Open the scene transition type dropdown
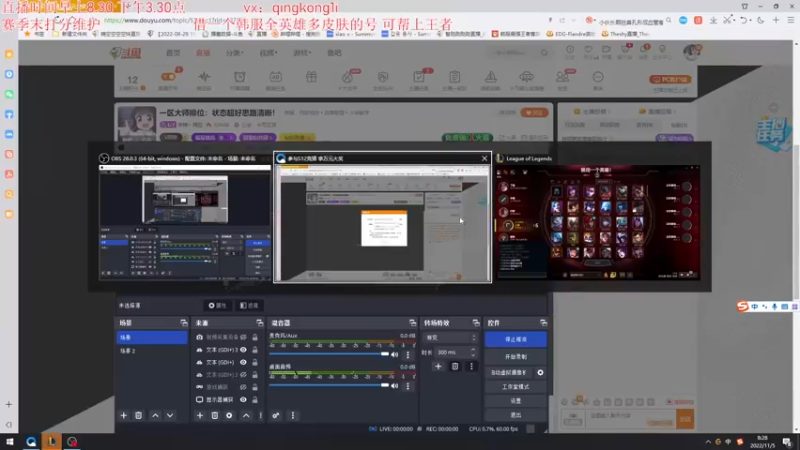 (x=450, y=337)
